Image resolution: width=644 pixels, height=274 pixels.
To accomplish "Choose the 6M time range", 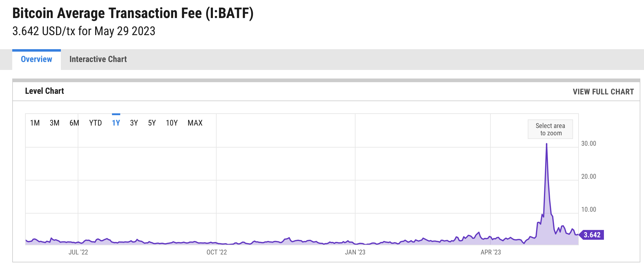I will (x=74, y=123).
